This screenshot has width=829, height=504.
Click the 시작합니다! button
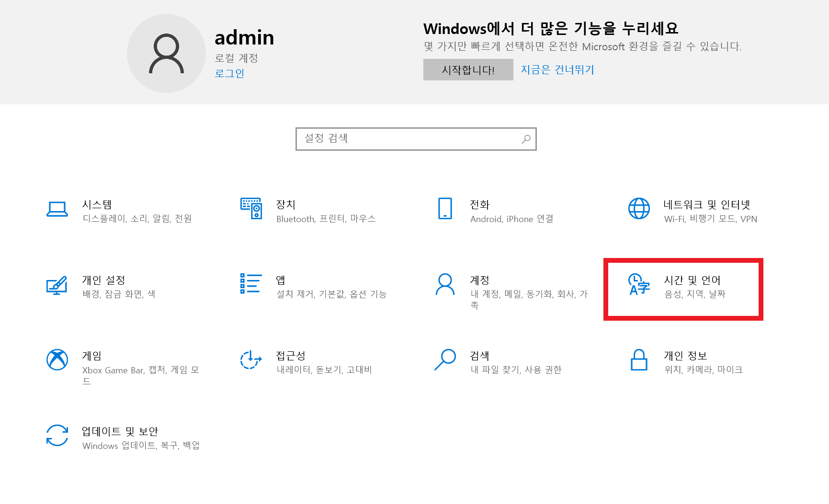[x=468, y=70]
